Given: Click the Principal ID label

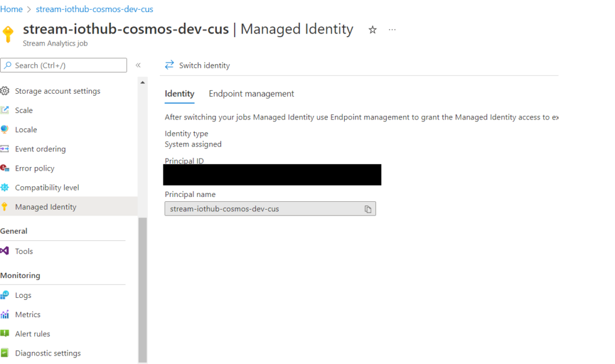Looking at the screenshot, I should (184, 161).
